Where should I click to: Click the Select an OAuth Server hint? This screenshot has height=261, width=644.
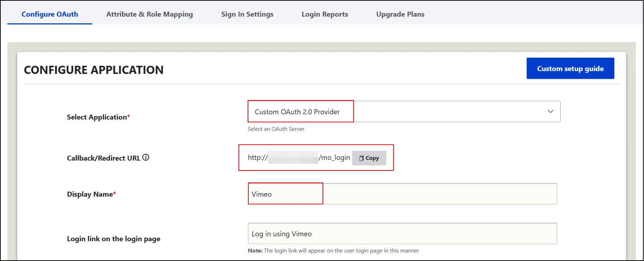tap(276, 129)
